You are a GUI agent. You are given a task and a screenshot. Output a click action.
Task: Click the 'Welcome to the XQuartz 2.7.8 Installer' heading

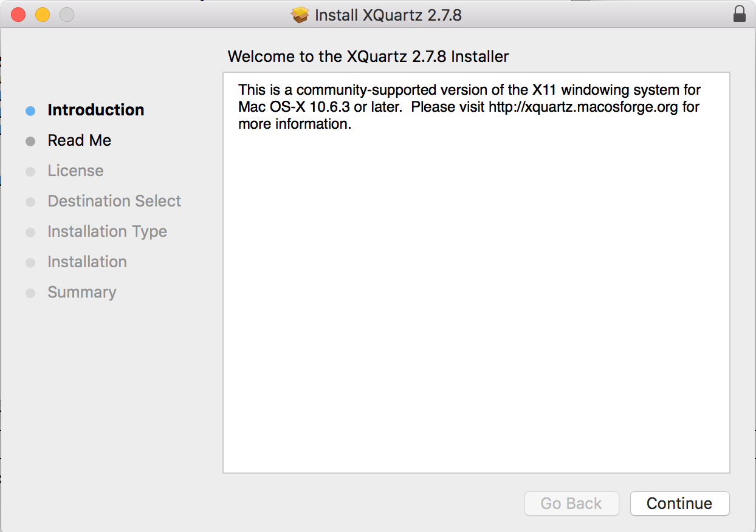pos(368,57)
